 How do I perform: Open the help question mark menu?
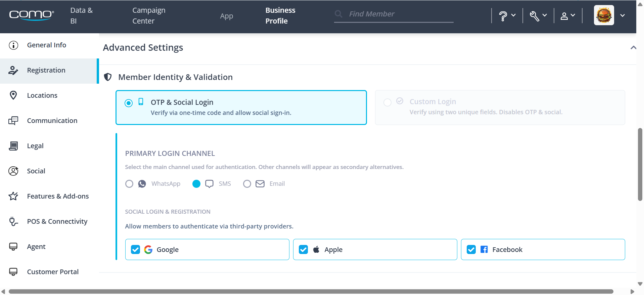(x=507, y=15)
